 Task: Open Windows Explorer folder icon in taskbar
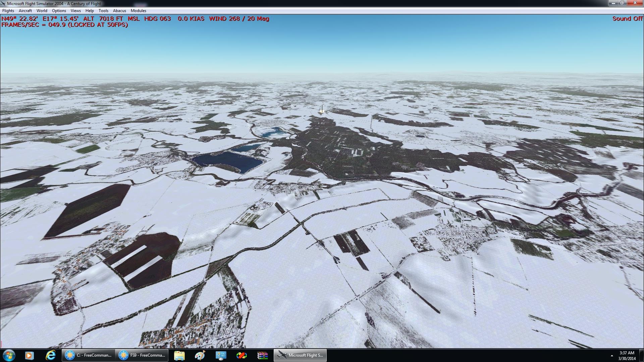[x=179, y=355]
